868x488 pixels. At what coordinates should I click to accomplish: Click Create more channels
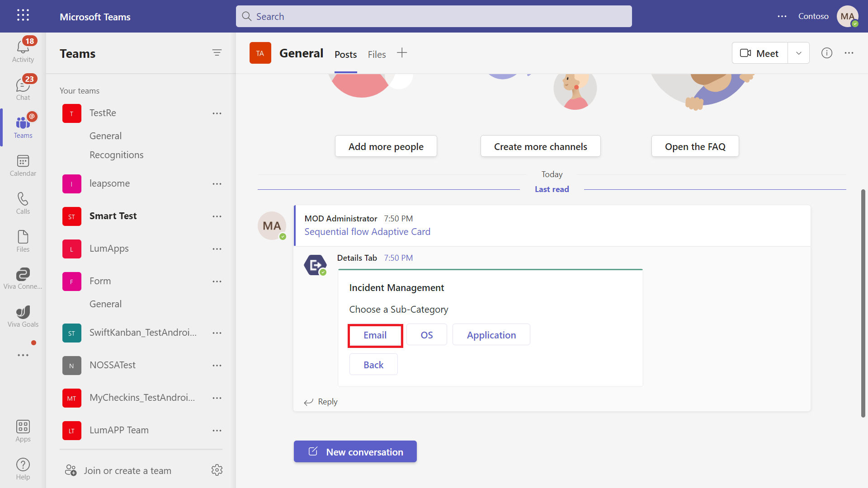click(540, 146)
